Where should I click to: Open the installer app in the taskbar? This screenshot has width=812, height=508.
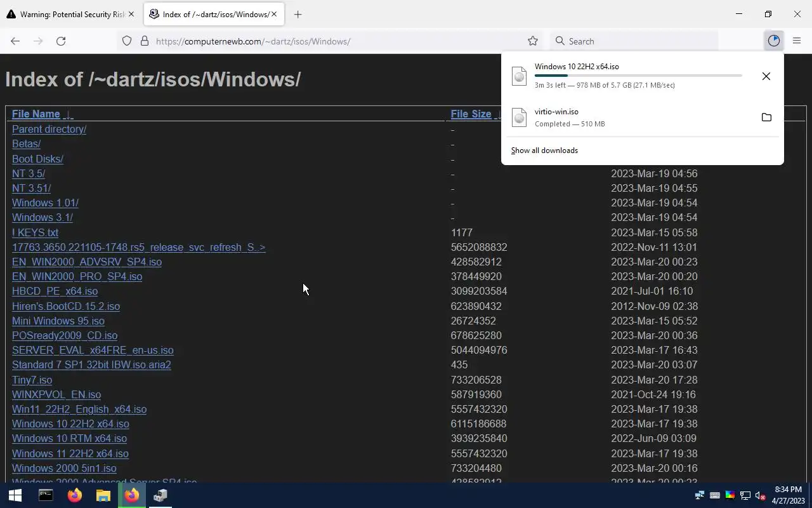point(160,495)
